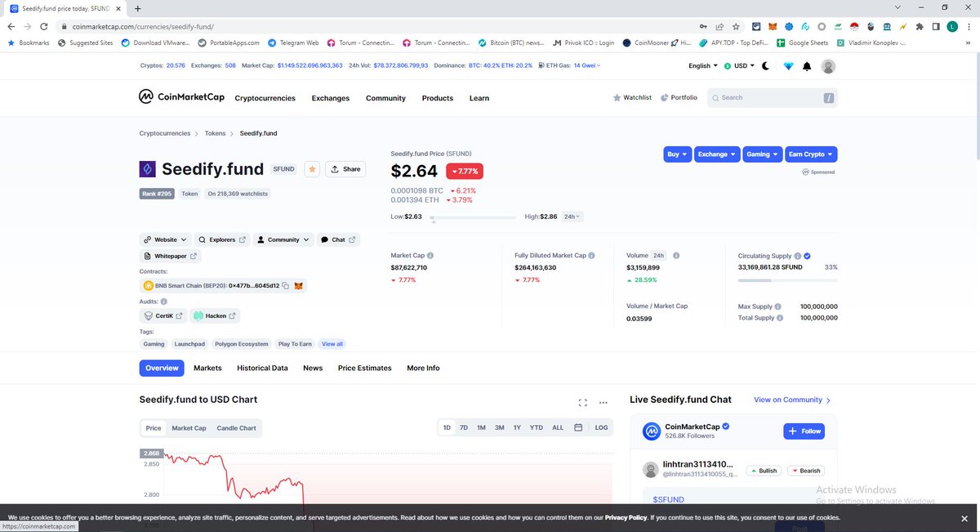Select the 1M chart range
Viewport: 980px width, 532px height.
click(482, 427)
